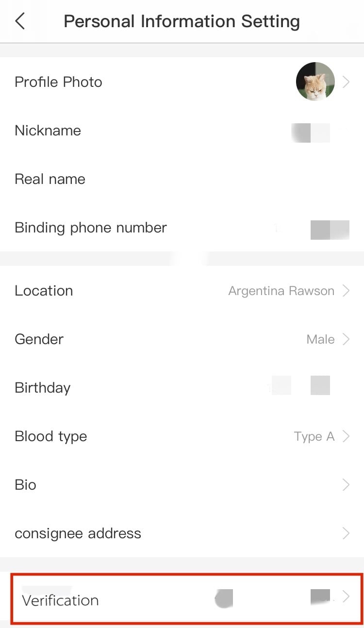This screenshot has height=628, width=364.
Task: Tap Binding phone number label
Action: [91, 228]
